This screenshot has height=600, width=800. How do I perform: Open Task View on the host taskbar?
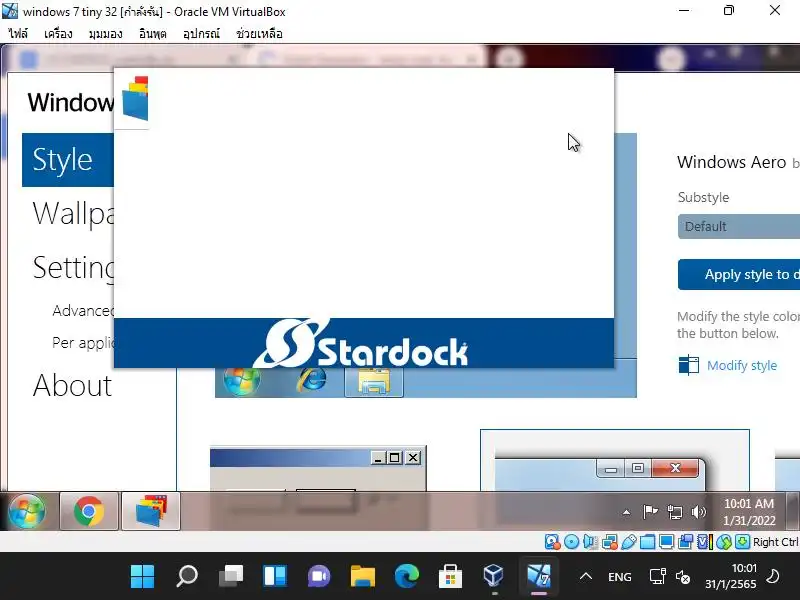[231, 577]
